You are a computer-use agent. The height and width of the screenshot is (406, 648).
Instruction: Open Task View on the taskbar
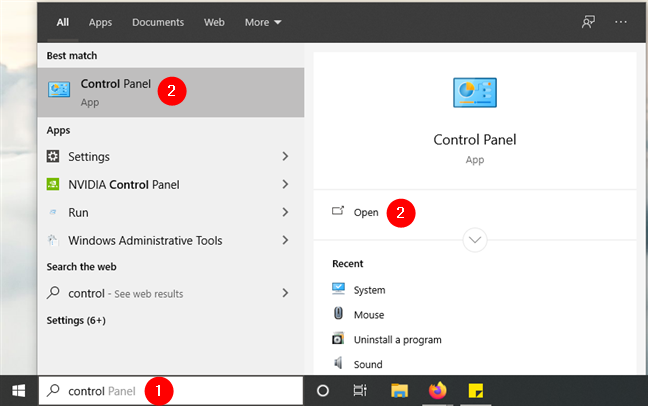360,391
